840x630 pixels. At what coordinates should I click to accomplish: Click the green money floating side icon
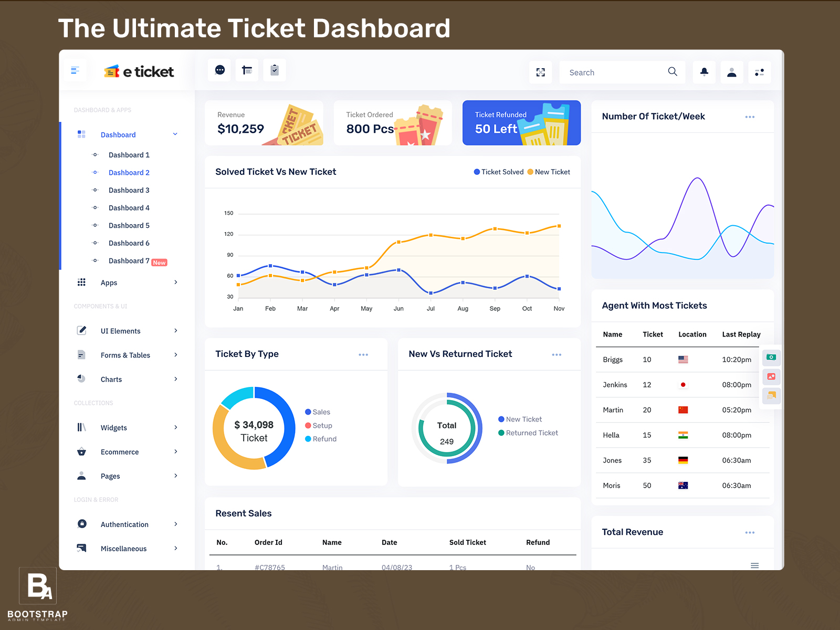pyautogui.click(x=771, y=358)
